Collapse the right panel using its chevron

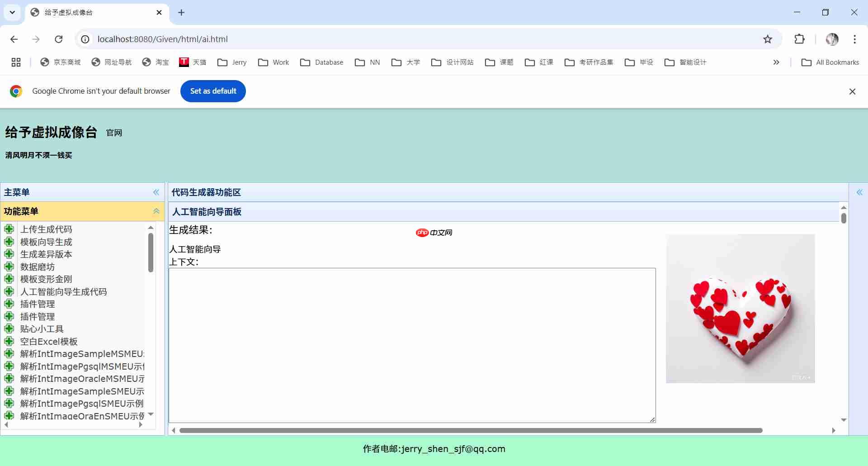click(x=859, y=192)
